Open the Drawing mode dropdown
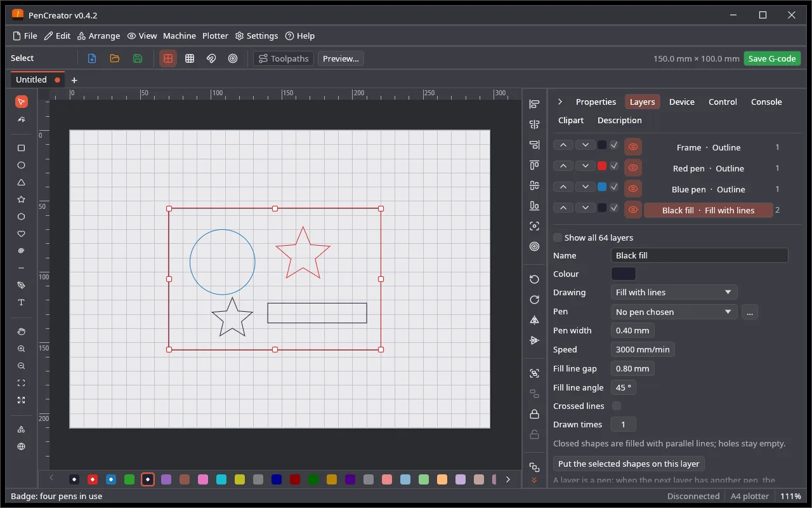 674,292
